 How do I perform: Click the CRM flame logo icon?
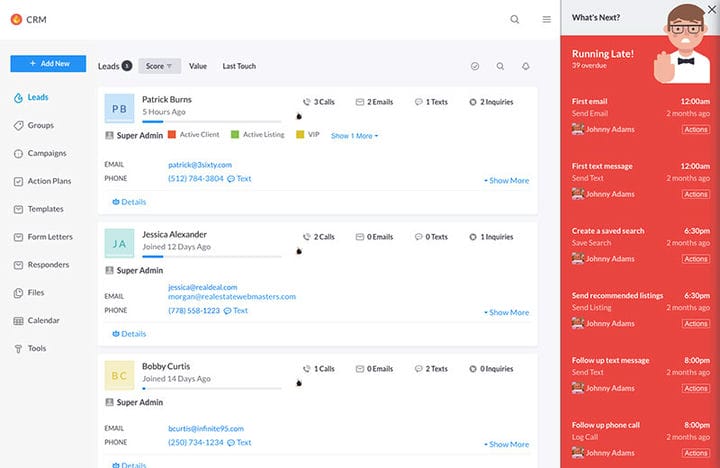[16, 19]
